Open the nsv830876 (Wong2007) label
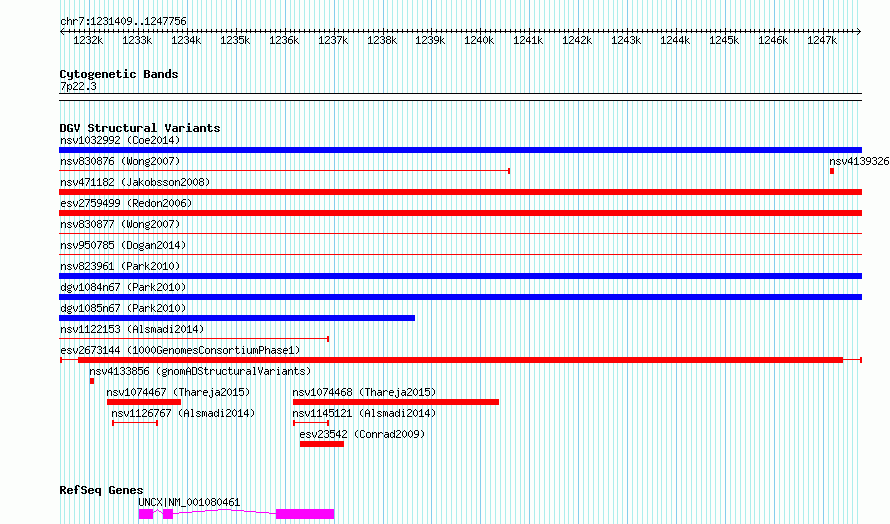This screenshot has width=890, height=524. 120,161
